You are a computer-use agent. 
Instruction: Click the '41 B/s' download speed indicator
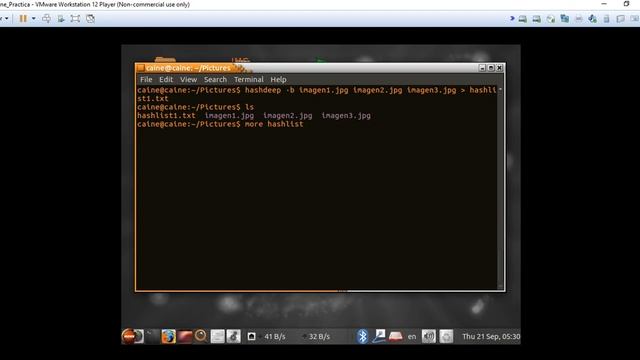pos(275,337)
